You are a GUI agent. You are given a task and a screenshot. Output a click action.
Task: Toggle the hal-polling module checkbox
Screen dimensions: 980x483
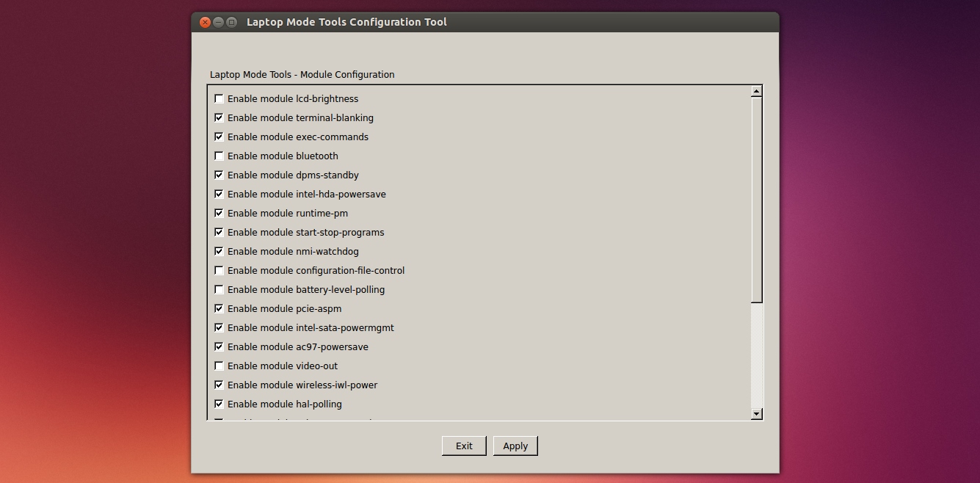(x=219, y=404)
